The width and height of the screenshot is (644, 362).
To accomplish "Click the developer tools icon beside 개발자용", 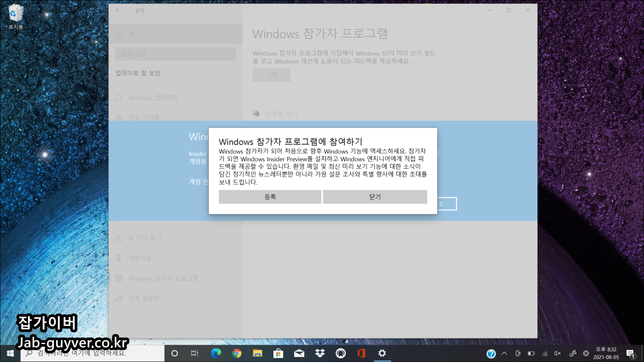I will tap(118, 258).
